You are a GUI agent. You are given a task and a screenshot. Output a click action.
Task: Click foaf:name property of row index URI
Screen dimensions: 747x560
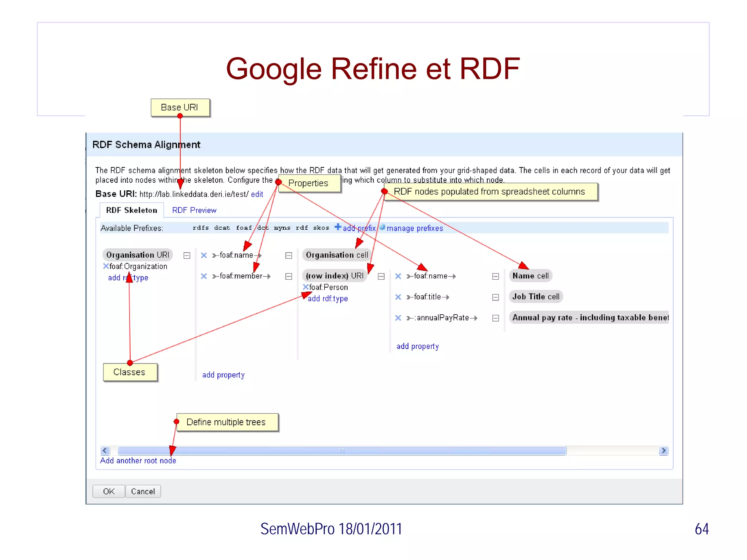[431, 276]
